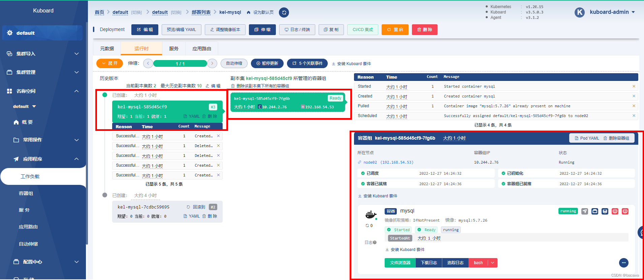
Task: Dismiss the 'Created container mysql' event row
Action: coord(634,96)
